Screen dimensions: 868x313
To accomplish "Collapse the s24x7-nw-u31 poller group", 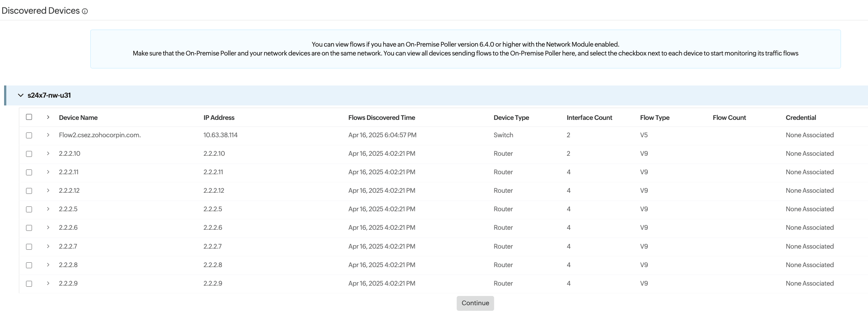I will tap(21, 95).
